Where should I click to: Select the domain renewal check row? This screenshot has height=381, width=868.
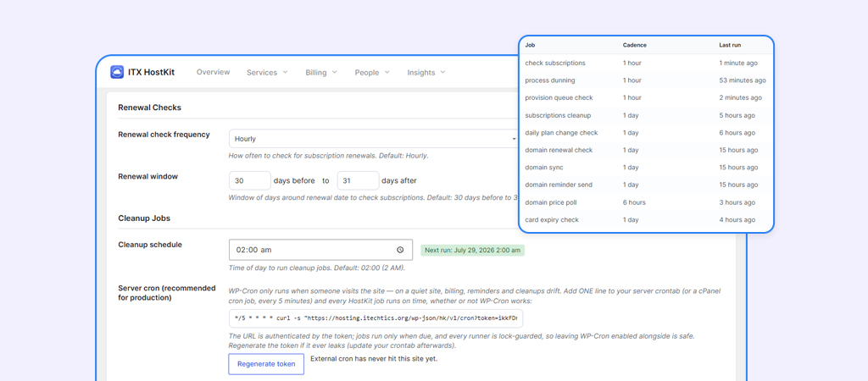tap(646, 150)
